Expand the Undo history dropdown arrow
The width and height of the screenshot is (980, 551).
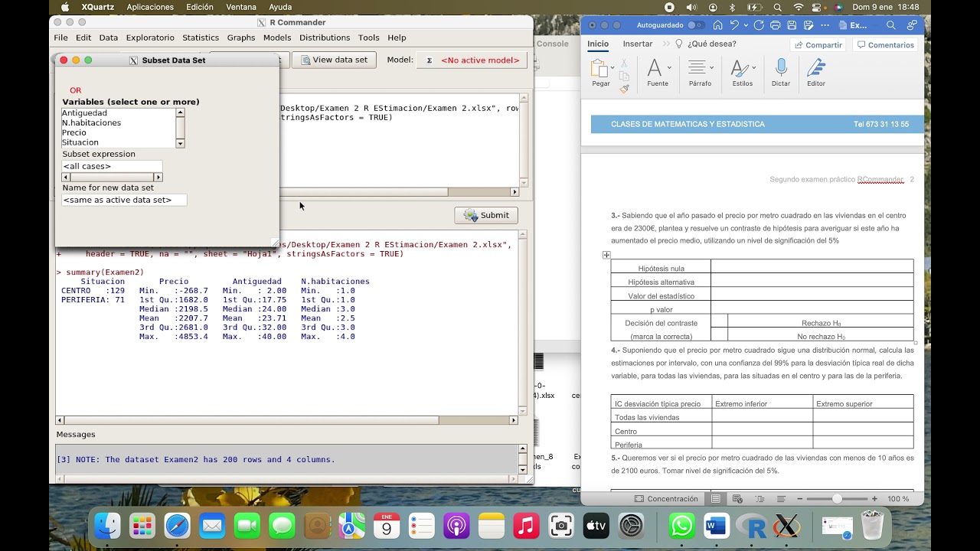[x=746, y=25]
